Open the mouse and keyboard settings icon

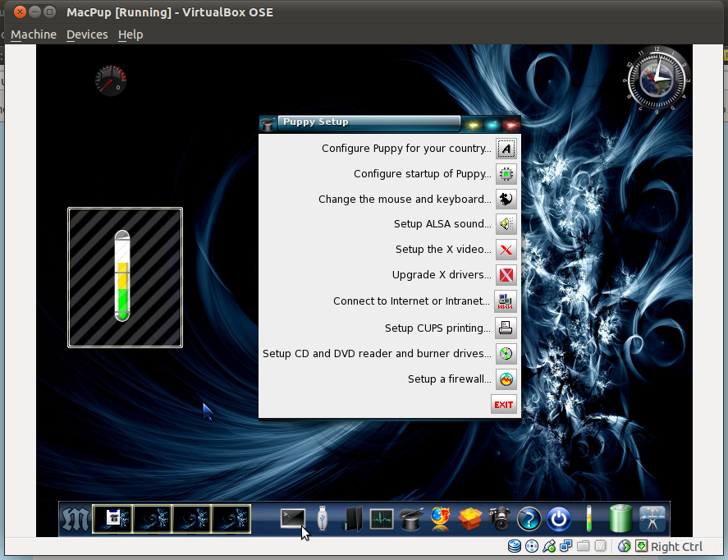(x=504, y=199)
